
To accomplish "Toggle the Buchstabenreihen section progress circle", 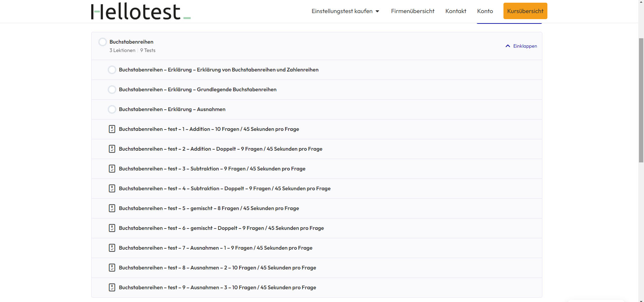I will click(103, 42).
